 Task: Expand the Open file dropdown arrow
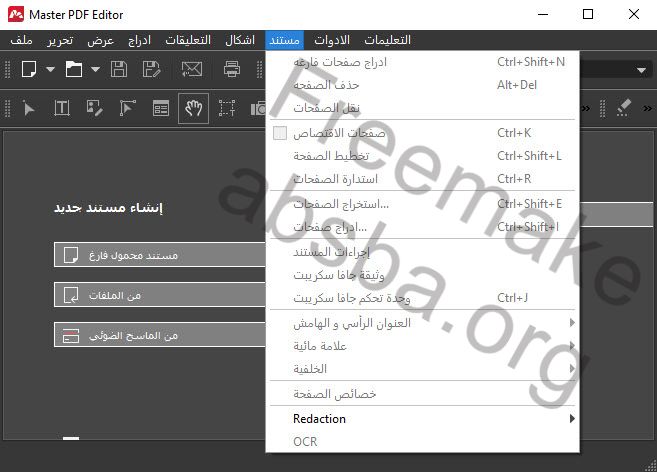coord(96,69)
